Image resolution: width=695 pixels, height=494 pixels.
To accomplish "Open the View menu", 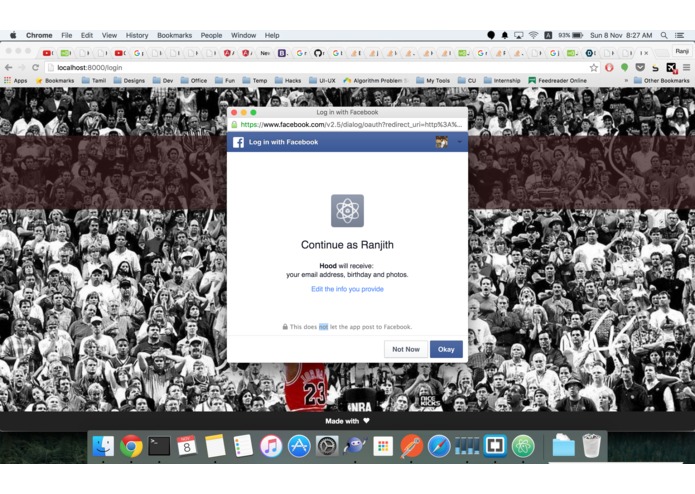I will pyautogui.click(x=109, y=35).
